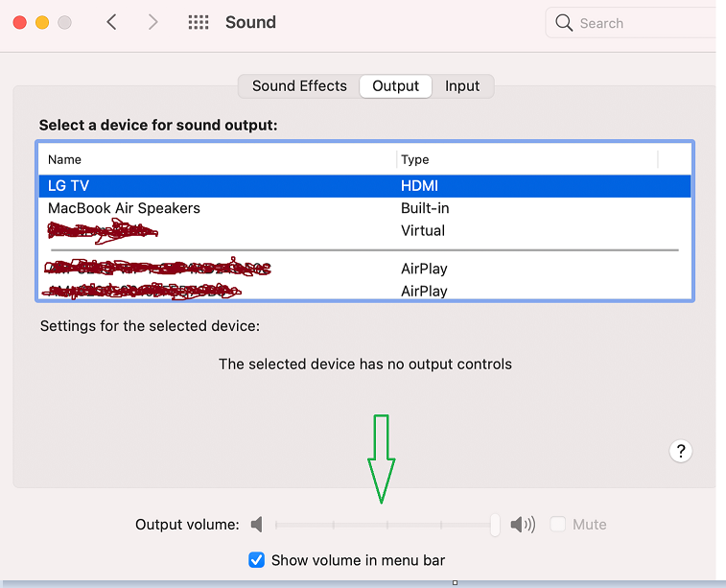The width and height of the screenshot is (726, 588).
Task: Click the loud volume speaker icon
Action: (523, 525)
